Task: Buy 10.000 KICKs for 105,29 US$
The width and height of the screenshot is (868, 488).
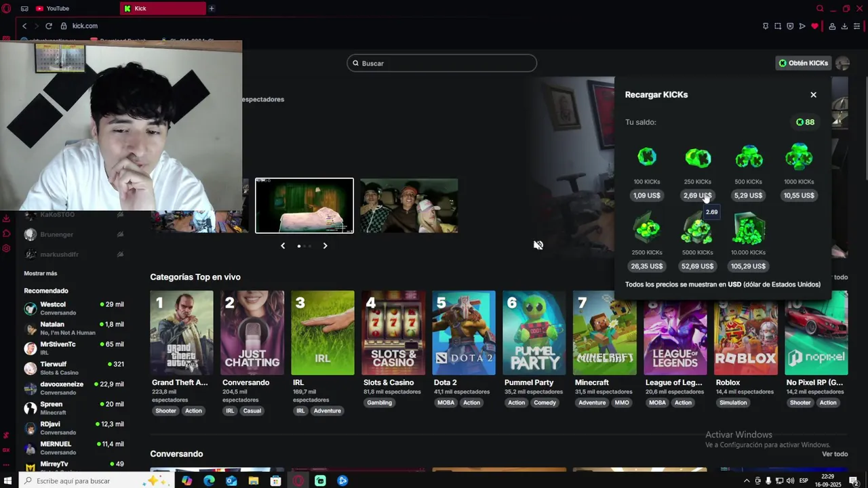Action: pos(749,266)
